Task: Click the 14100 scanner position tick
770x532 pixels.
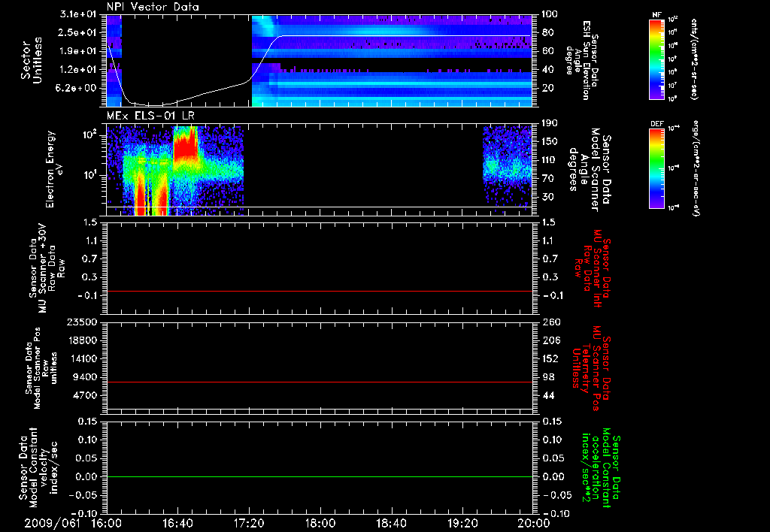Action: point(82,358)
